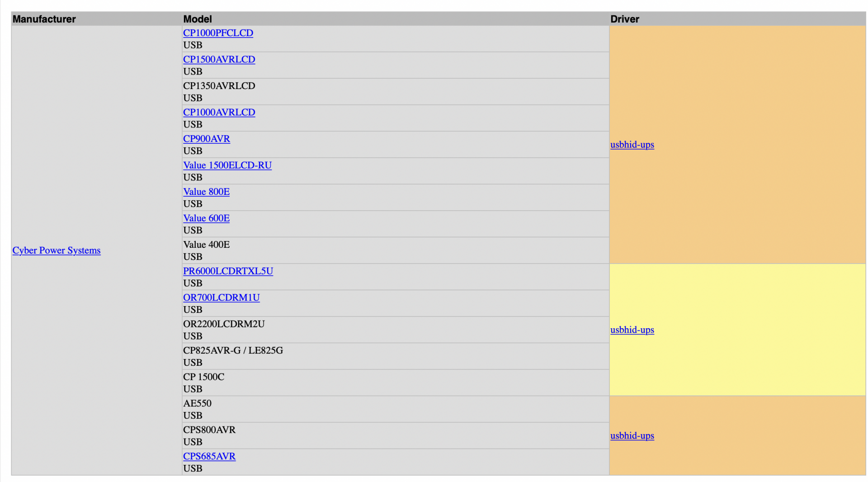Click USB text under CPS800AVR
This screenshot has height=482, width=868.
click(193, 442)
